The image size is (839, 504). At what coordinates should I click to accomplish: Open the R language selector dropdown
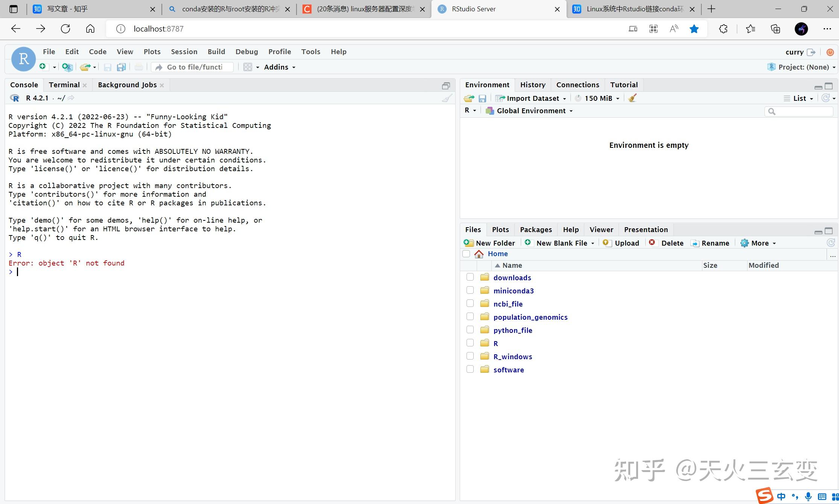coord(470,110)
